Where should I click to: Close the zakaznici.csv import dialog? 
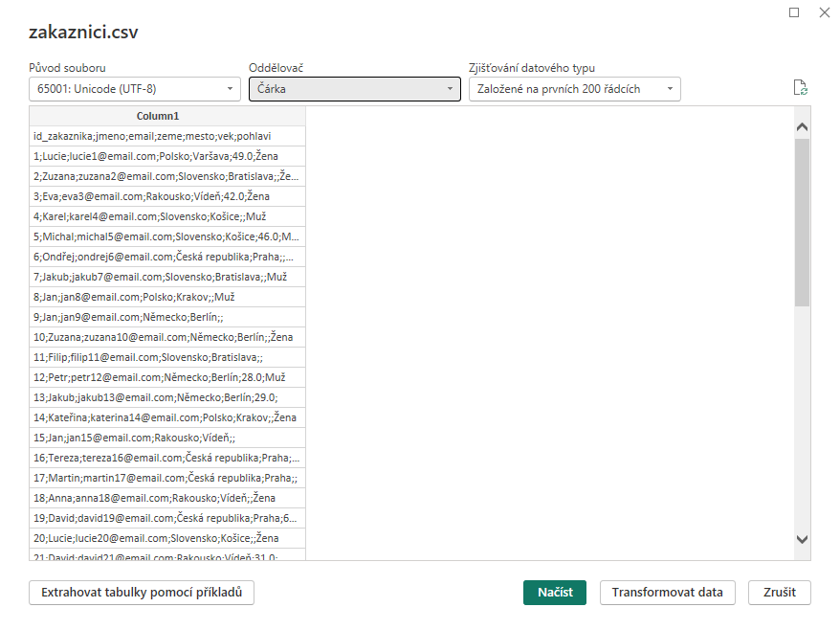[824, 12]
